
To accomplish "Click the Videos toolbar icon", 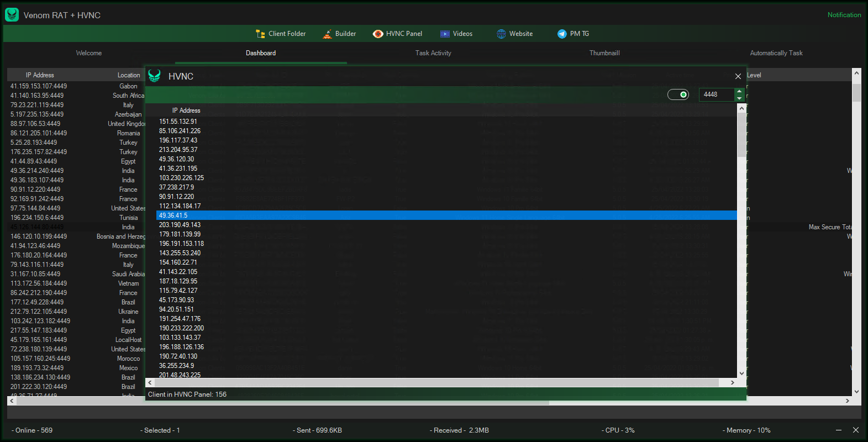I will pos(445,34).
